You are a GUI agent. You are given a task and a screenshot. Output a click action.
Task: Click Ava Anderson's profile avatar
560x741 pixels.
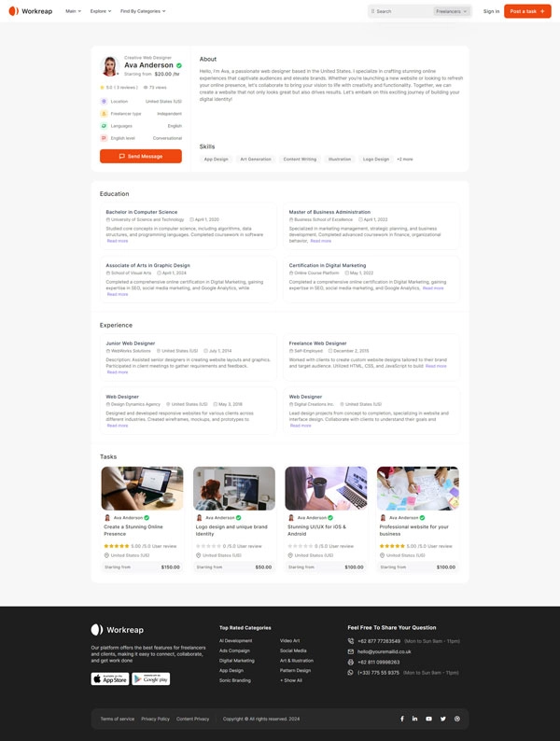[x=110, y=67]
